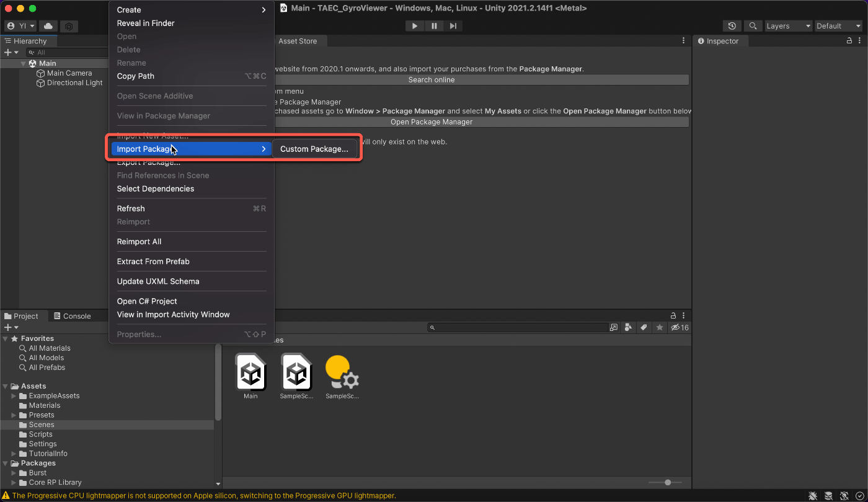Select the Hierarchy tab
Image resolution: width=868 pixels, height=502 pixels.
[29, 41]
